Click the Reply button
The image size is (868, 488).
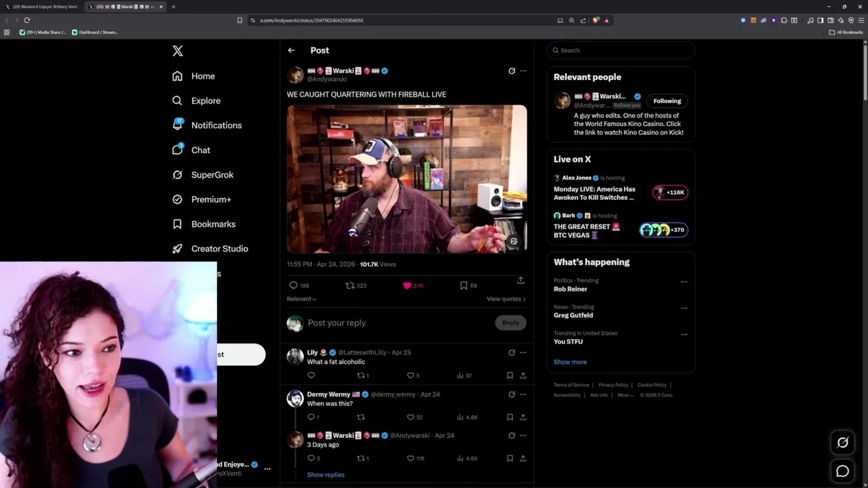click(511, 323)
